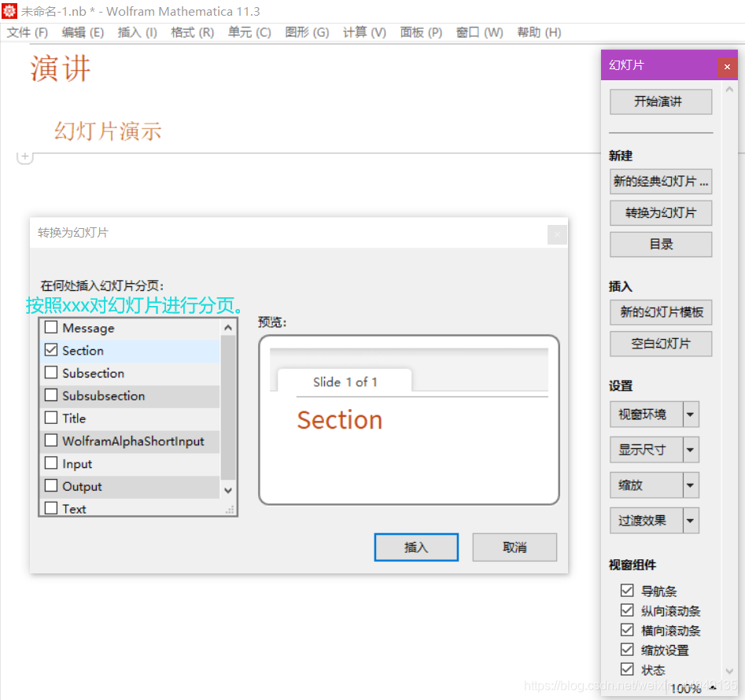The width and height of the screenshot is (745, 700).
Task: Toggle the 缩放设置 checkbox
Action: pyautogui.click(x=627, y=650)
